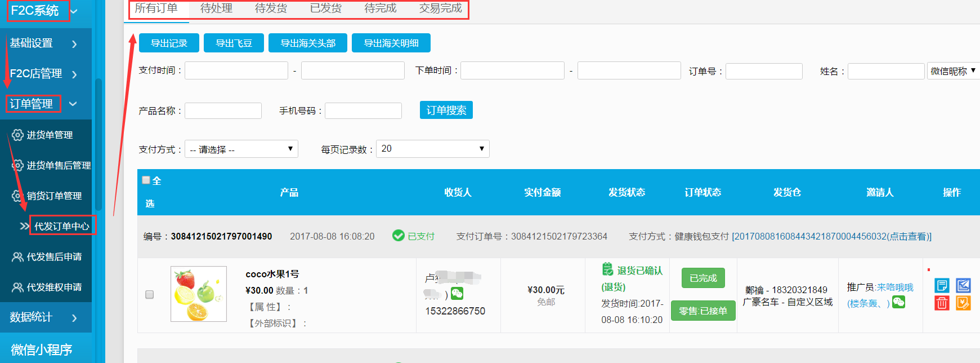This screenshot has width=980, height=363.
Task: Click the WeChat icon in recipient column
Action: [457, 294]
